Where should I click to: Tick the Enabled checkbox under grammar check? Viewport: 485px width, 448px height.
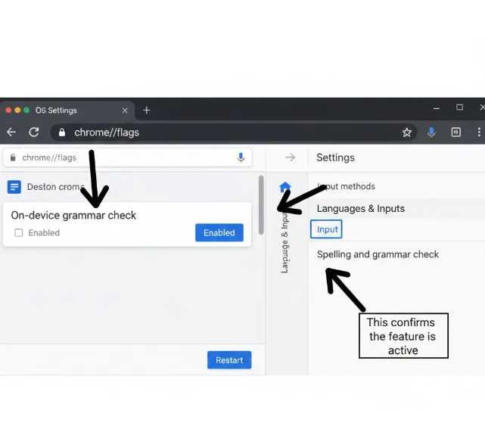tap(19, 233)
